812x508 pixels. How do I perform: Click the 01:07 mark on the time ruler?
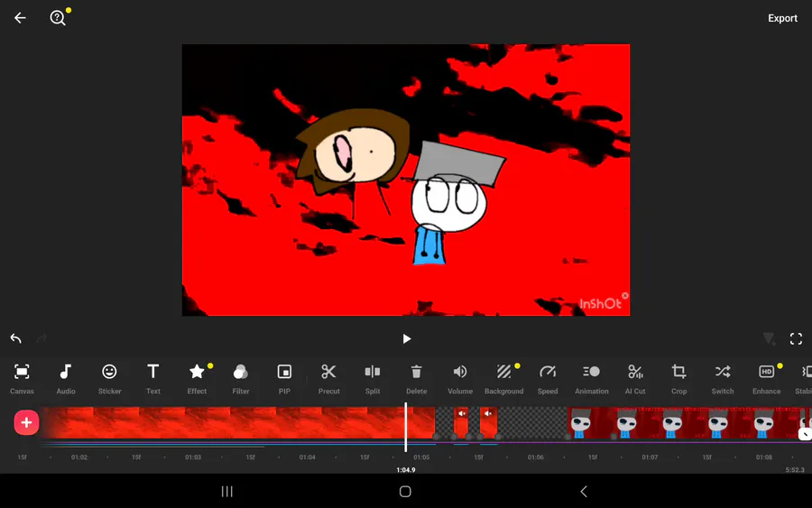(650, 457)
